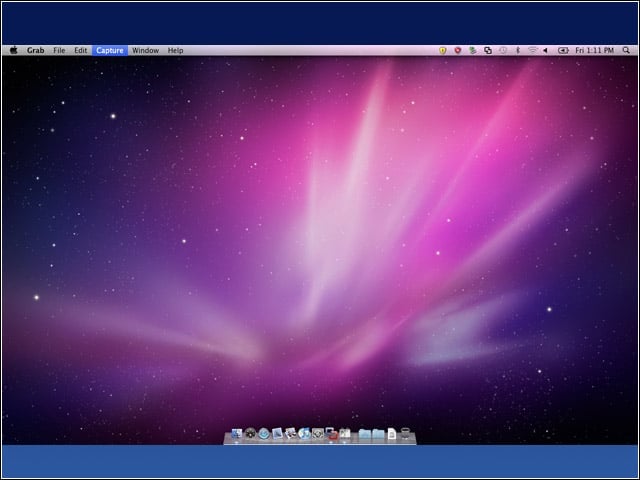Click the highlighted Capture menu
640x480 pixels.
coord(110,50)
